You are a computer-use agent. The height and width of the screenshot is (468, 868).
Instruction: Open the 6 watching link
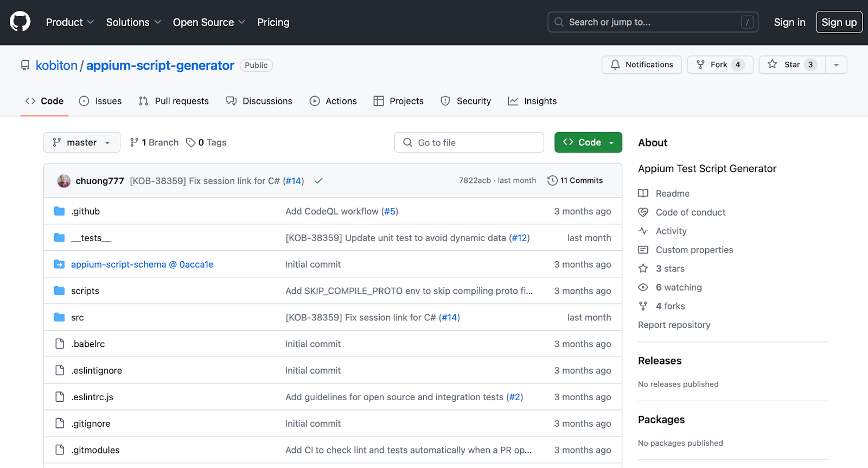[679, 287]
